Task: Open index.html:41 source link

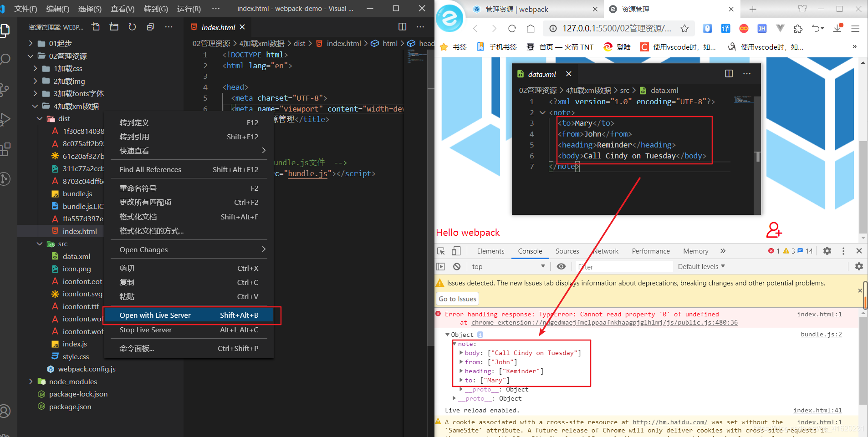Action: coord(817,410)
